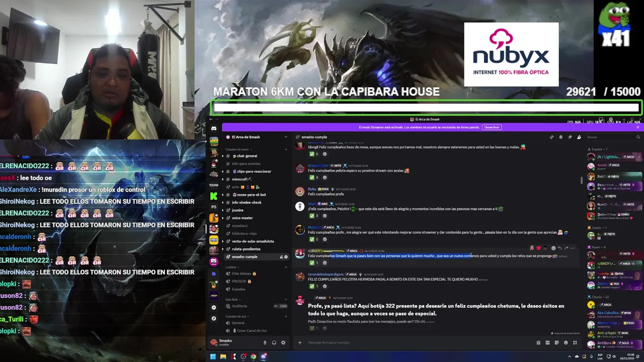Open GIF picker in message bar

(547, 342)
